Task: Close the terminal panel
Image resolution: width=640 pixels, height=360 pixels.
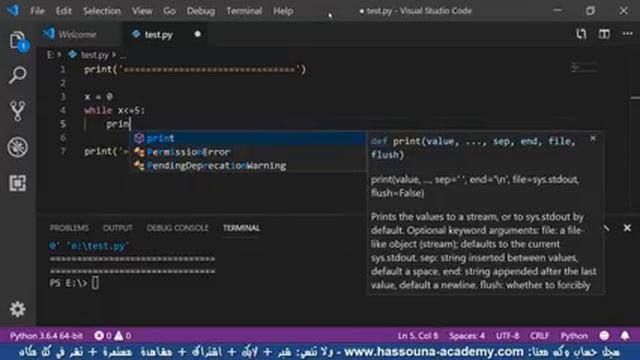Action: [x=627, y=228]
